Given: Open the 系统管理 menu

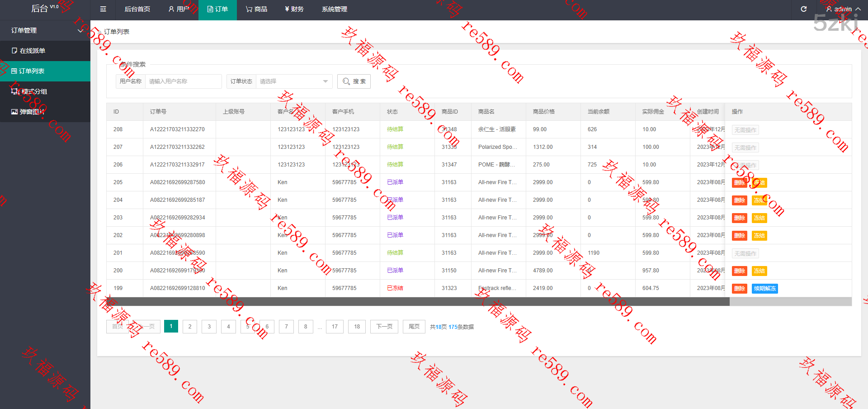Looking at the screenshot, I should point(334,9).
